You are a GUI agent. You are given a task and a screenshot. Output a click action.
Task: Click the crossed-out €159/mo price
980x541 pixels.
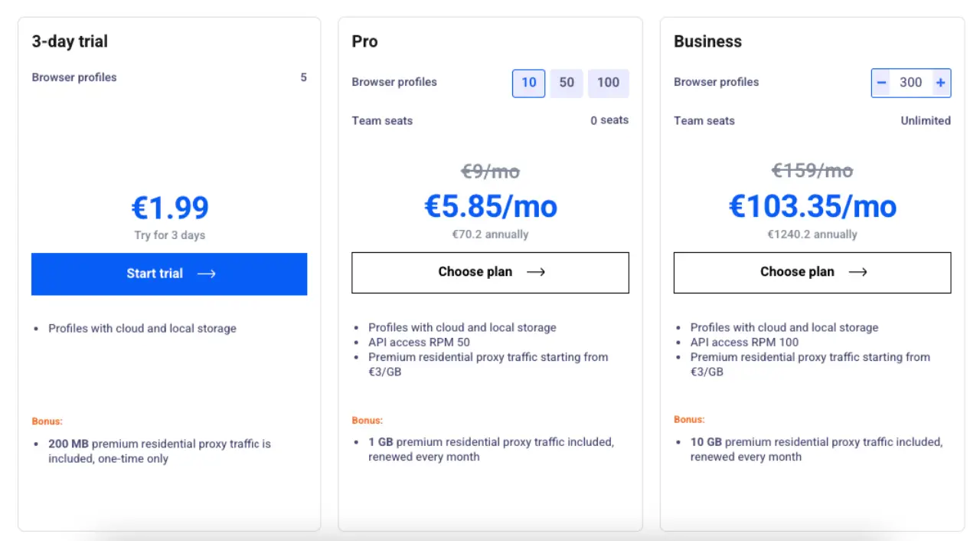click(812, 170)
